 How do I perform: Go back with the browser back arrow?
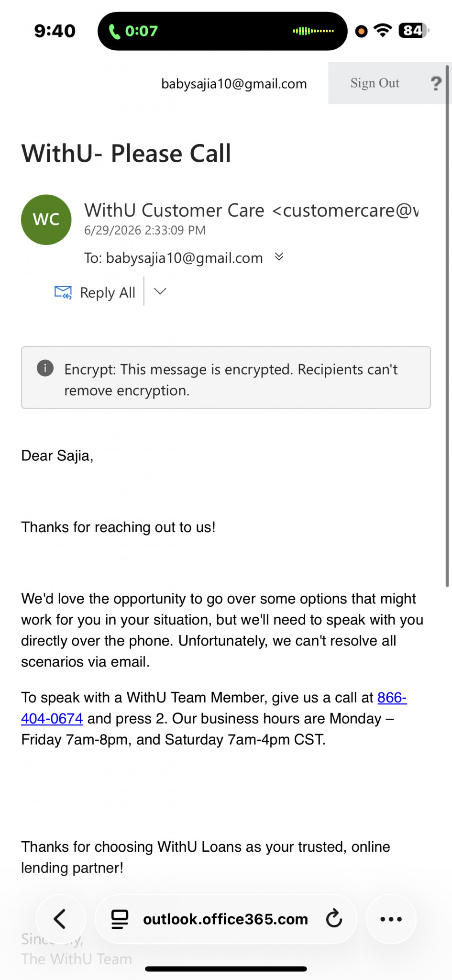pos(61,919)
